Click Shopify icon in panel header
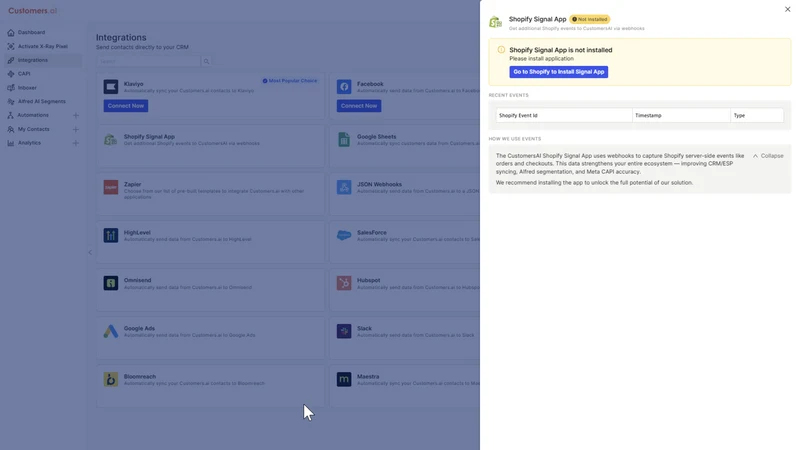The height and width of the screenshot is (450, 800). (495, 22)
